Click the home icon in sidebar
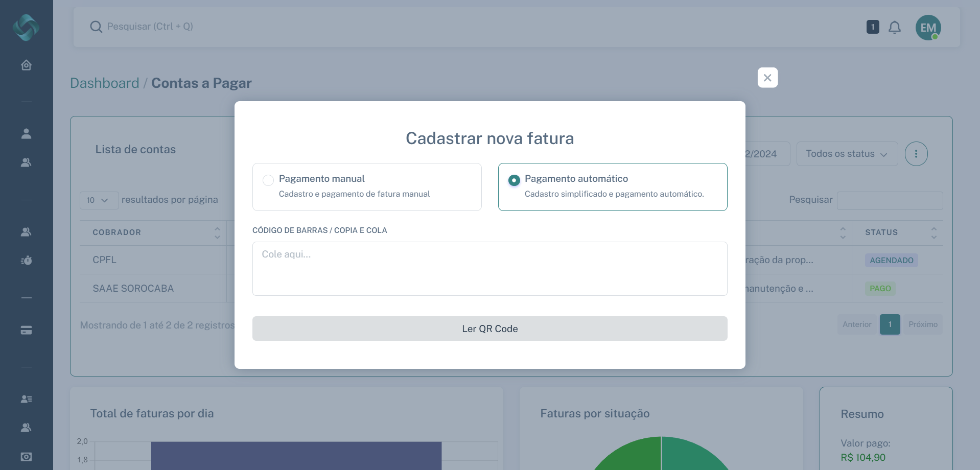Image resolution: width=980 pixels, height=470 pixels. (26, 65)
